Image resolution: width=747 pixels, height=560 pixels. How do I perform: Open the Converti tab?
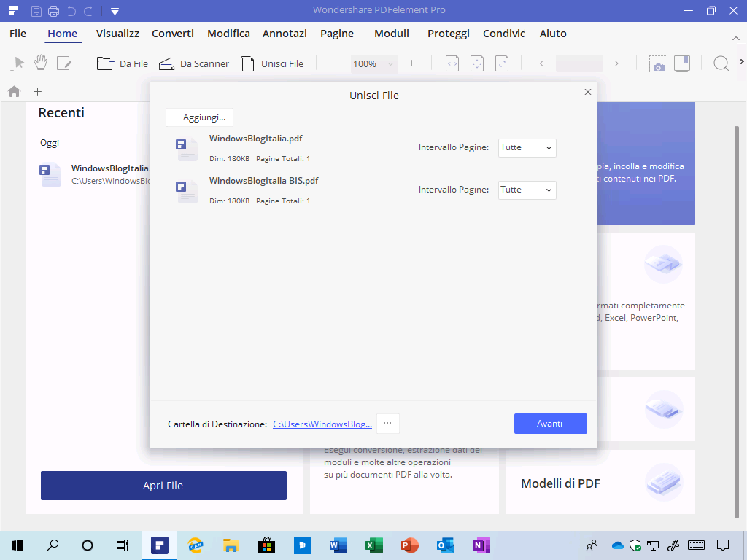click(173, 34)
